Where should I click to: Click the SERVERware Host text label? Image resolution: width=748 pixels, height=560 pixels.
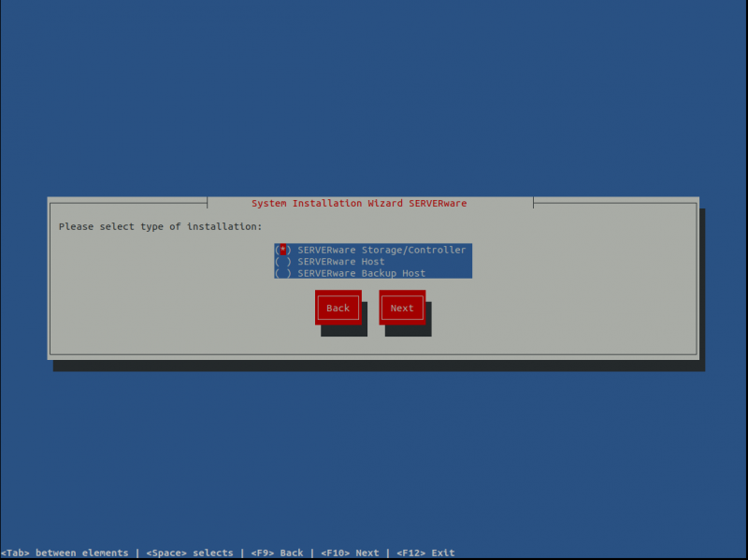click(341, 262)
